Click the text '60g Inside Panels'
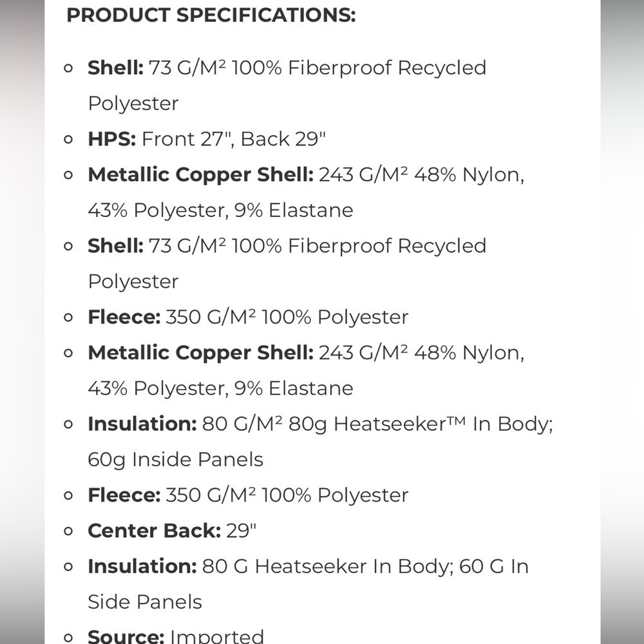 [175, 460]
